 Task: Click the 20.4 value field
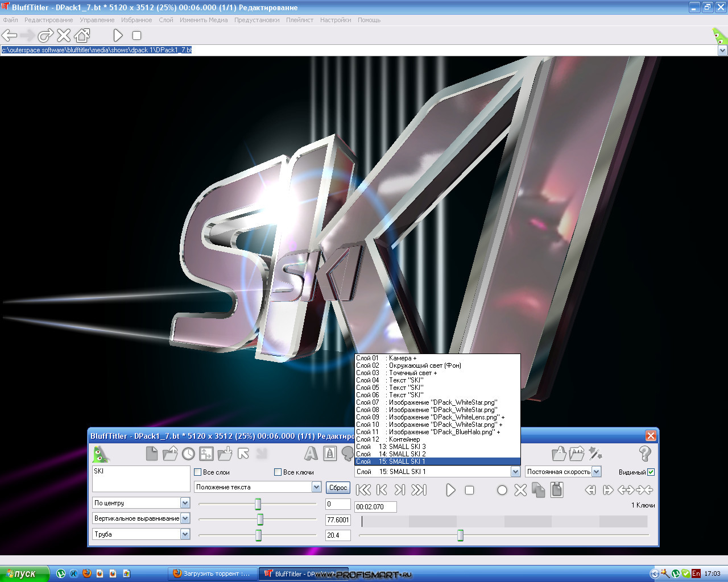338,535
